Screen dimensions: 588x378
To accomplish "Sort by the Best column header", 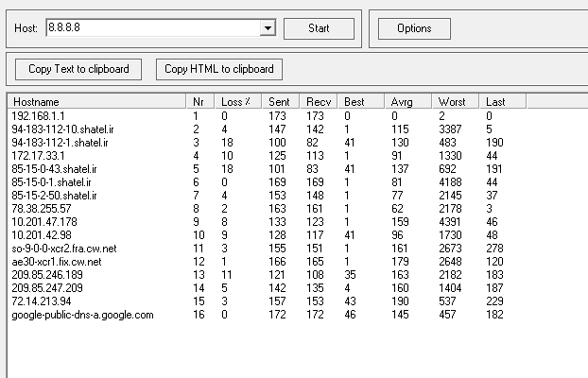I will pos(362,101).
